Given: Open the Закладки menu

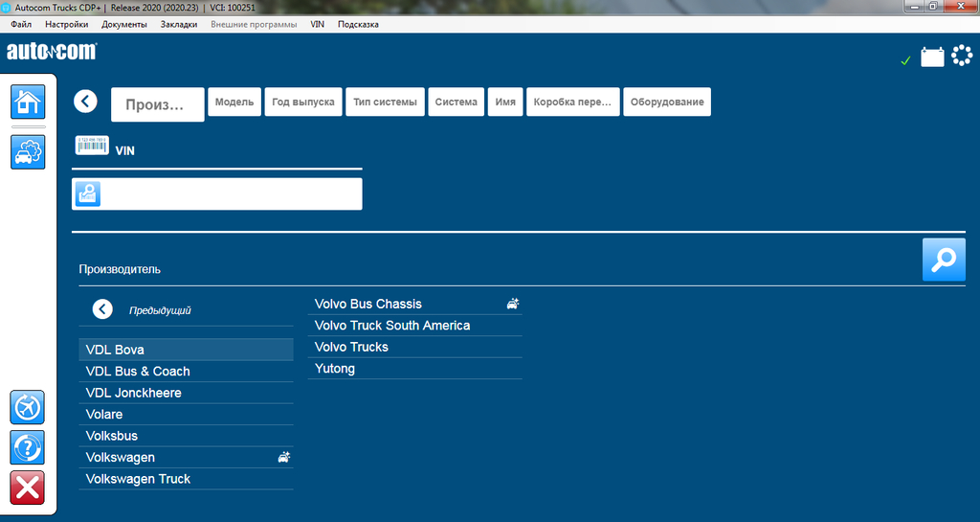Looking at the screenshot, I should (x=179, y=24).
